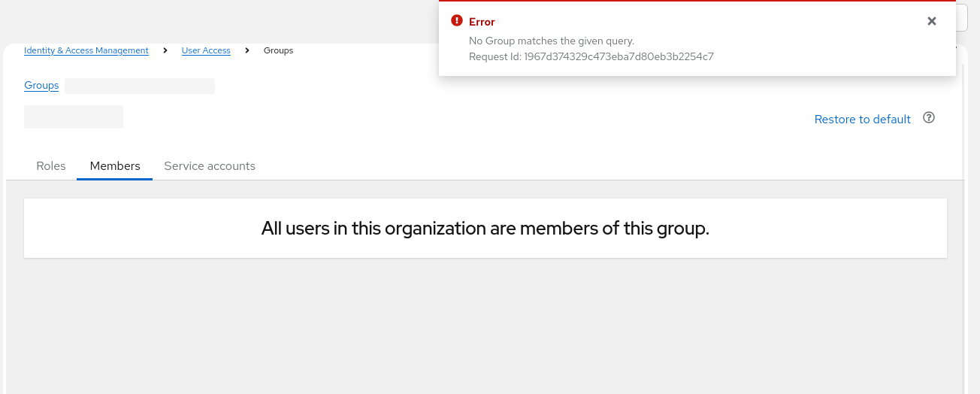The height and width of the screenshot is (394, 980).
Task: Click Restore to default
Action: click(x=862, y=120)
